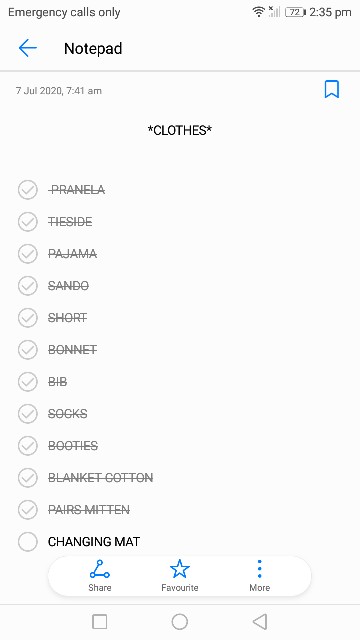Tap the *CLOTHES* title text
This screenshot has width=360, height=640.
tap(180, 131)
